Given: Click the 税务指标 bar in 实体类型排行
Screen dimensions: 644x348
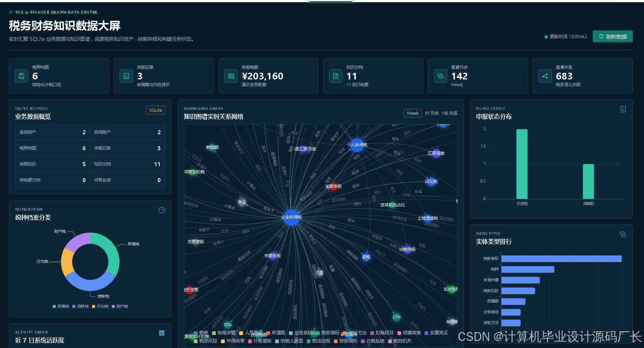Looking at the screenshot, I should (561, 259).
